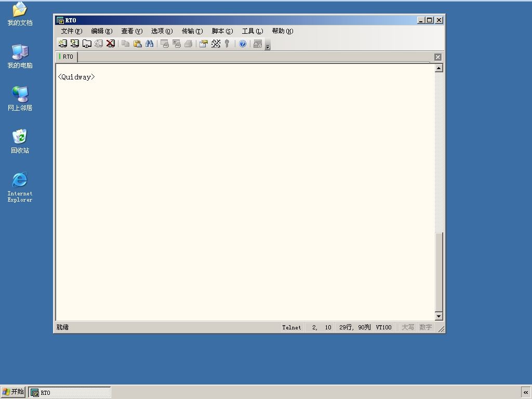Click the vertical scrollbar thumb
The height and width of the screenshot is (399, 532).
point(438,272)
